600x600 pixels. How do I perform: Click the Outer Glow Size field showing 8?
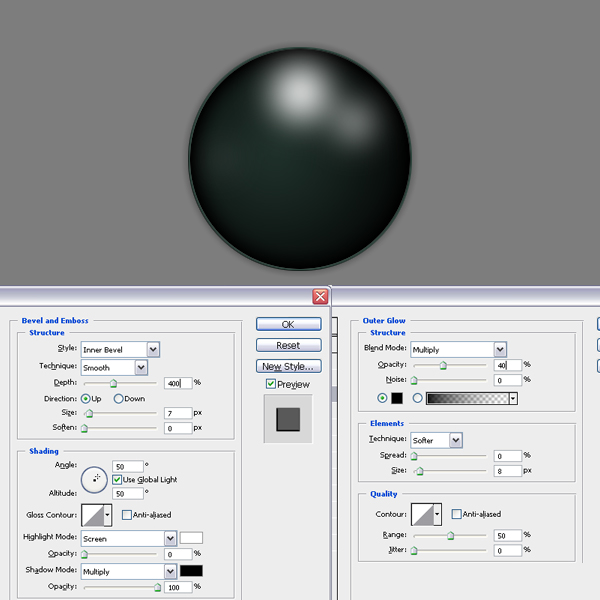pyautogui.click(x=508, y=471)
